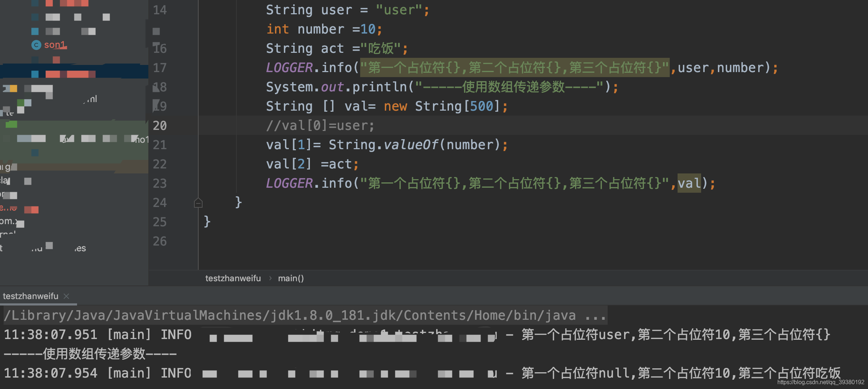Click line number 23 in gutter
The height and width of the screenshot is (389, 868).
[x=159, y=183]
